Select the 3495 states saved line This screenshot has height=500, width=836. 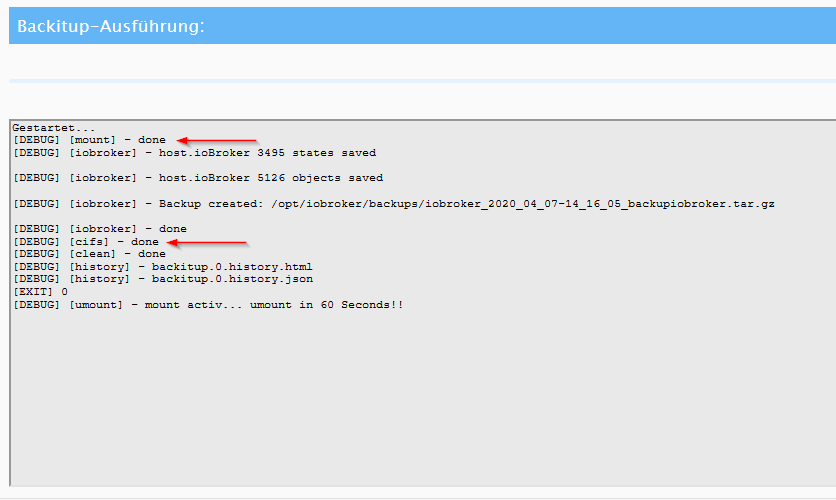(x=195, y=153)
